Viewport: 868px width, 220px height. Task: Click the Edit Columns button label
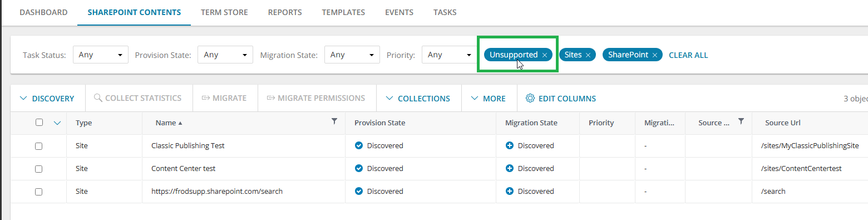567,99
